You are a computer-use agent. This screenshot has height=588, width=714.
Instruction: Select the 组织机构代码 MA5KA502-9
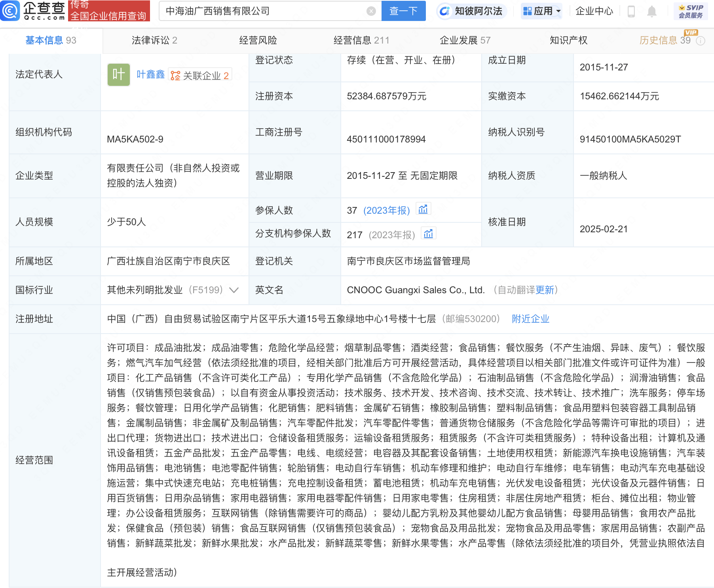click(135, 139)
